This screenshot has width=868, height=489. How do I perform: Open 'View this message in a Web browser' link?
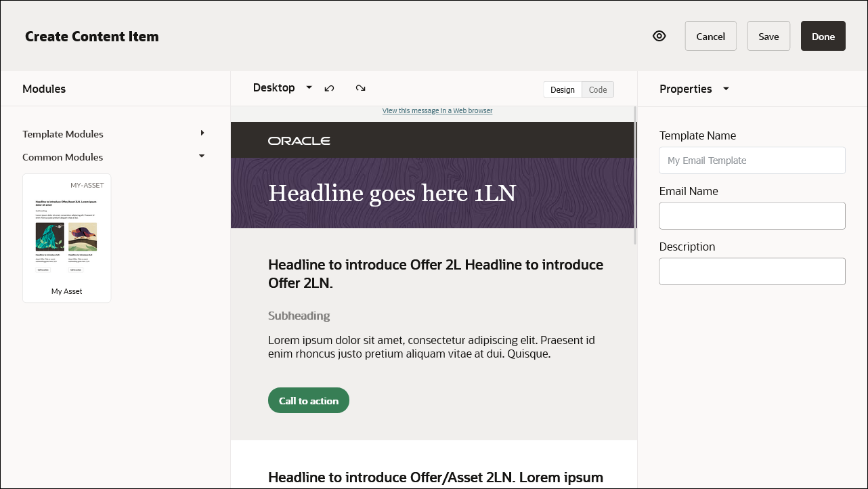click(437, 110)
